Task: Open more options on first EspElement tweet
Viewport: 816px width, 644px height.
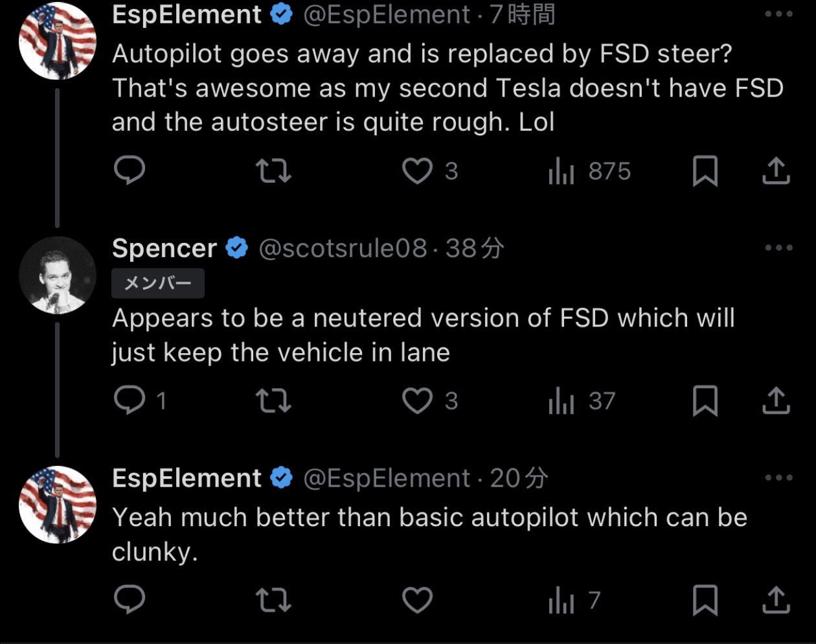Action: (x=778, y=14)
